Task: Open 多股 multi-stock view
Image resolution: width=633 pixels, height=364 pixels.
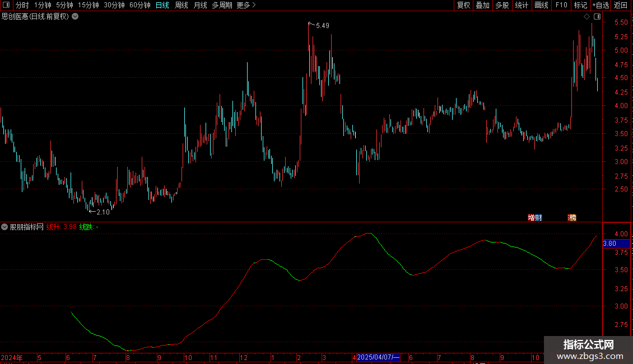Action: (502, 5)
